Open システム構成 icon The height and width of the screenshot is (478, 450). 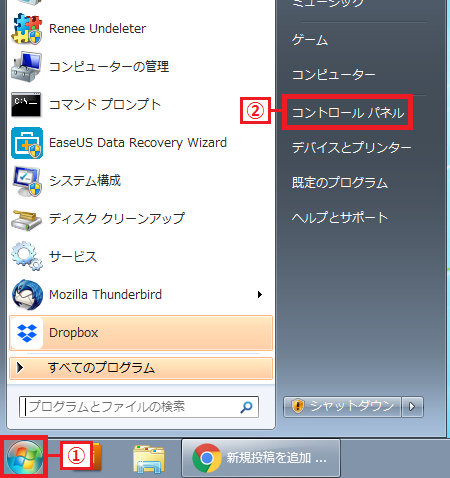point(27,181)
